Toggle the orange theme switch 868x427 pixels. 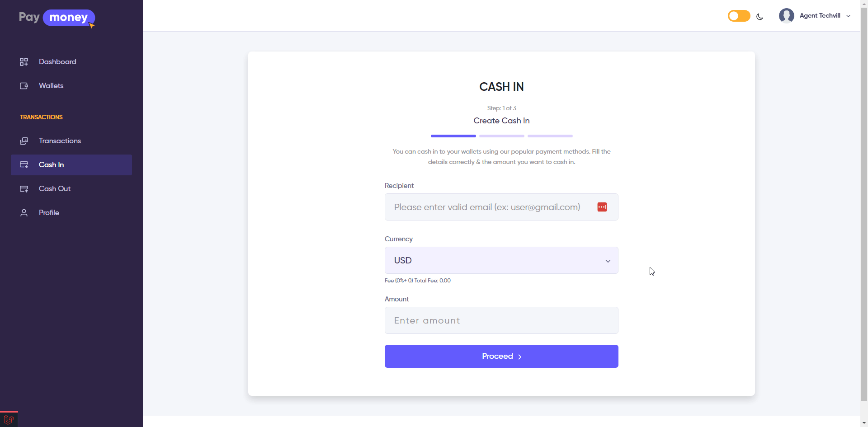(739, 16)
